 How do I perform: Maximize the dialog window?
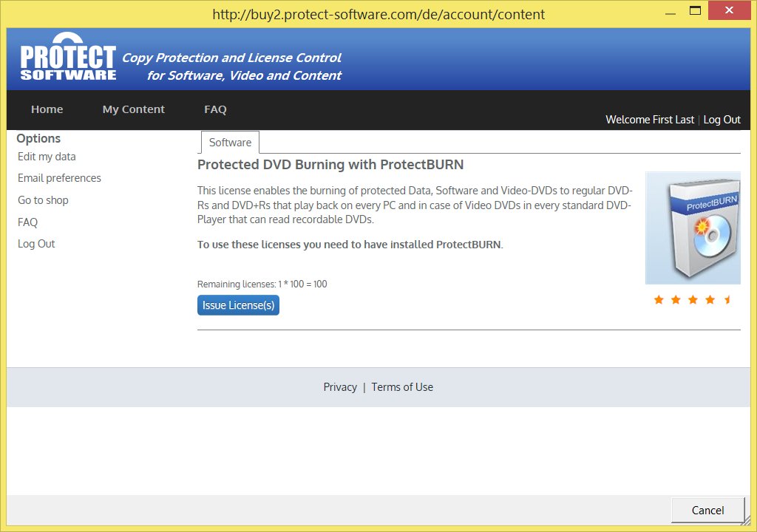[x=695, y=10]
